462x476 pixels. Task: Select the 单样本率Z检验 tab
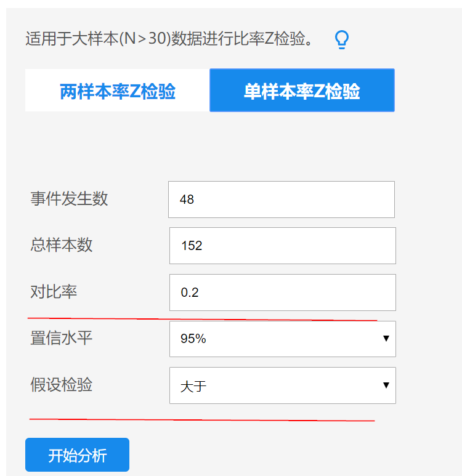point(302,91)
